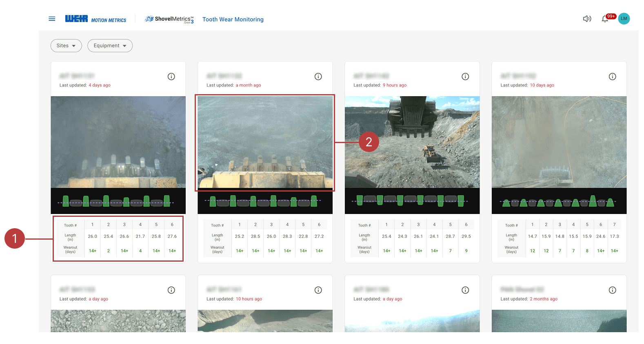Open info icon on card updated 9 hours ago
Image resolution: width=644 pixels, height=344 pixels.
tap(465, 77)
